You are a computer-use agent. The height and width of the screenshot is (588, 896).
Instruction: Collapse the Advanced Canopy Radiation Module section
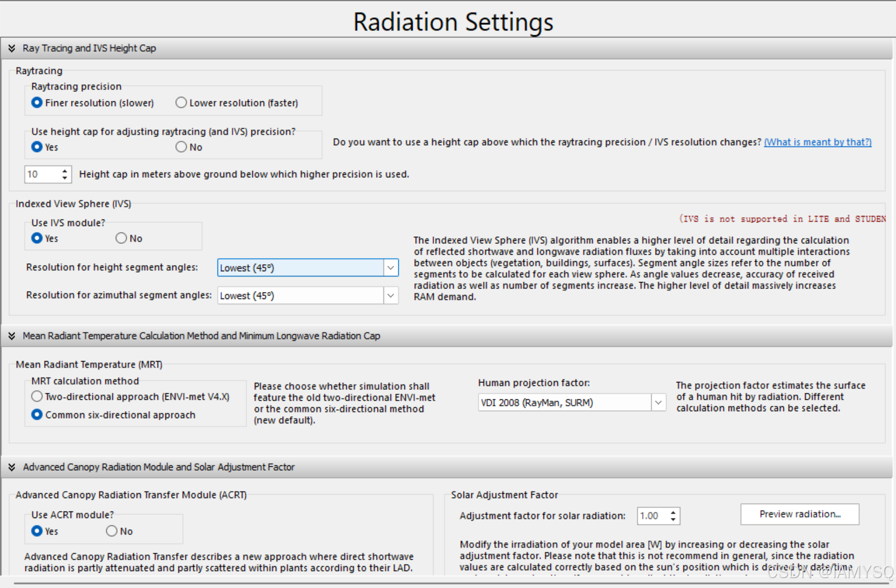pos(11,467)
